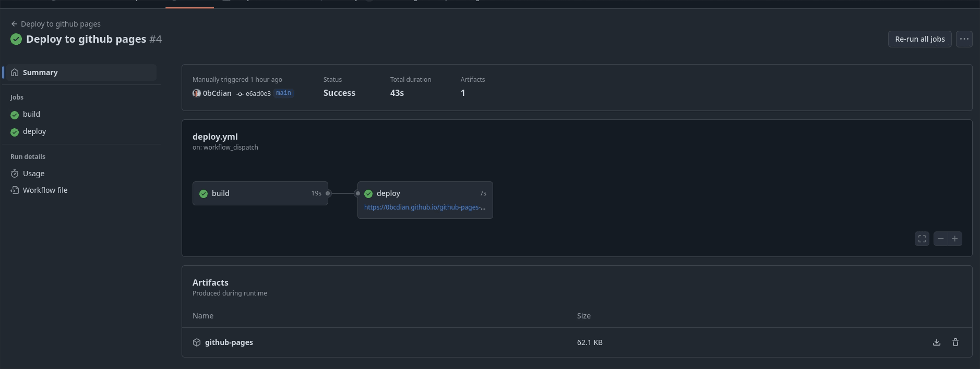Open the 0bcdian.github.io deployment URL
The image size is (980, 369).
pyautogui.click(x=425, y=207)
